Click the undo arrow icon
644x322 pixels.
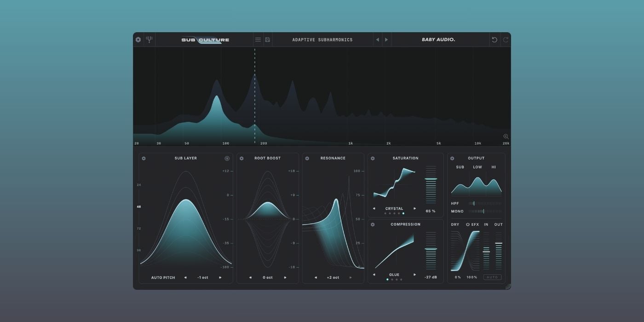[x=494, y=40]
